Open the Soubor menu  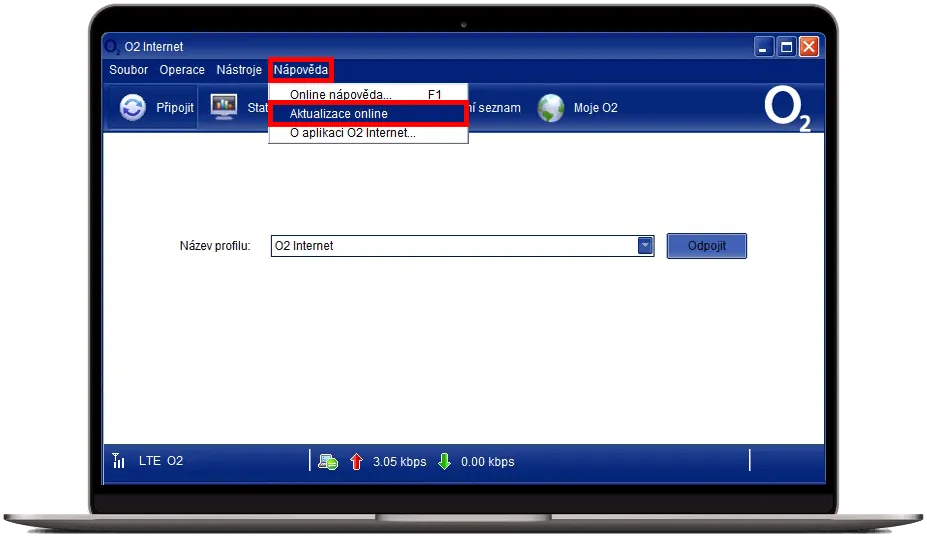point(128,70)
